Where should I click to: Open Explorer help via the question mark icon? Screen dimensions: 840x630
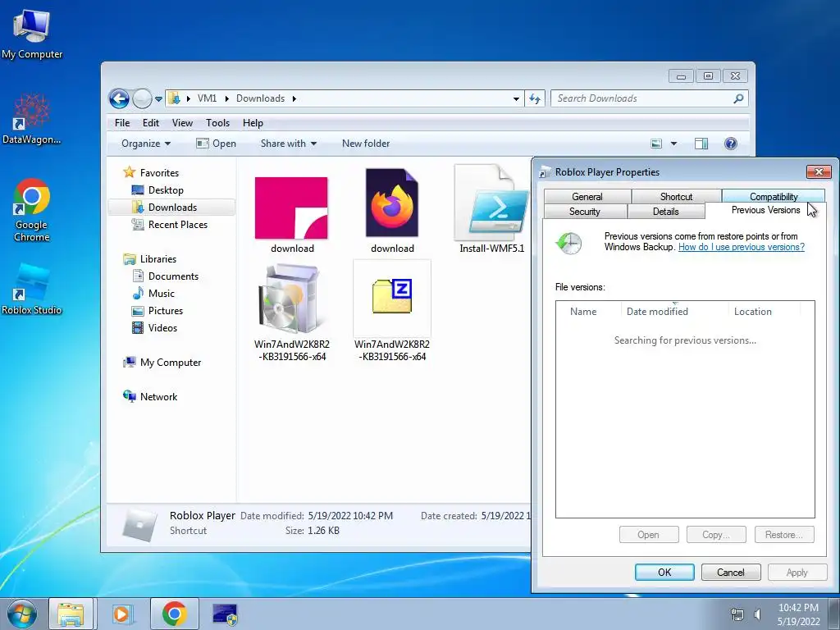[x=731, y=144]
